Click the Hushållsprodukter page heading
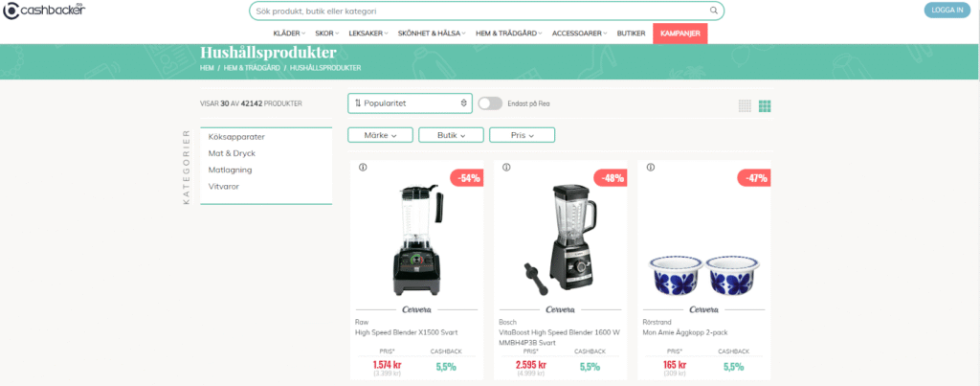 coord(268,53)
